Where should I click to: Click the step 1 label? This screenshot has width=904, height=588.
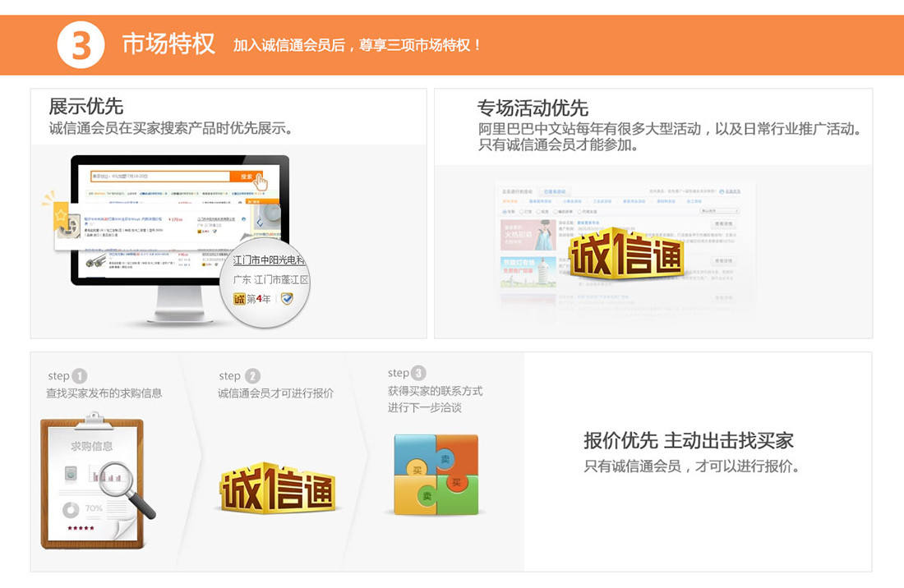pyautogui.click(x=67, y=376)
